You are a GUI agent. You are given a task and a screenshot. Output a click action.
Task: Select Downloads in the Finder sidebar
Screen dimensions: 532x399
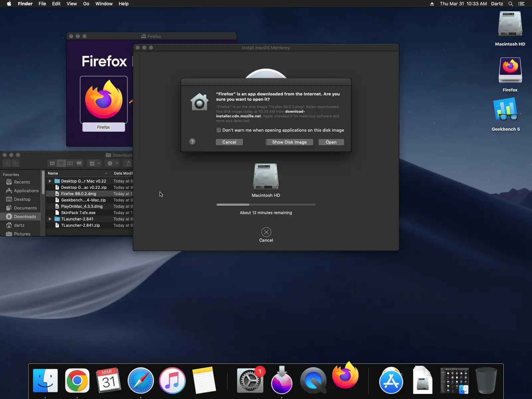point(20,217)
